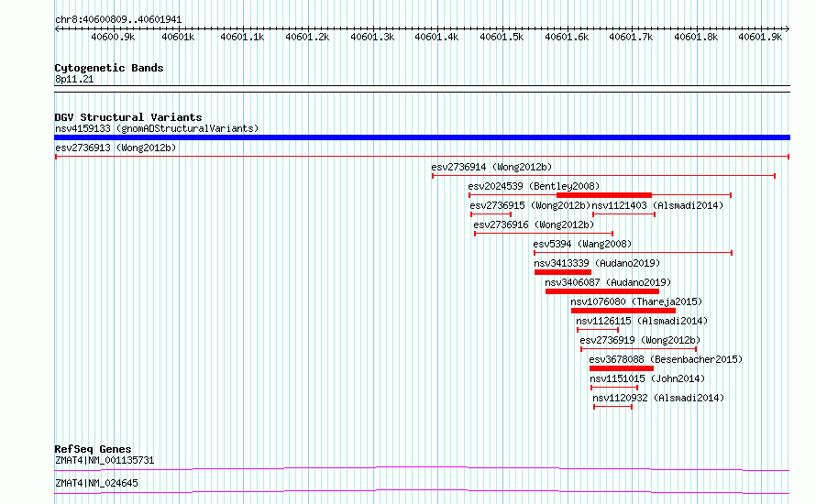Select the esv3678088 (Besenbacher2015) label

(666, 359)
